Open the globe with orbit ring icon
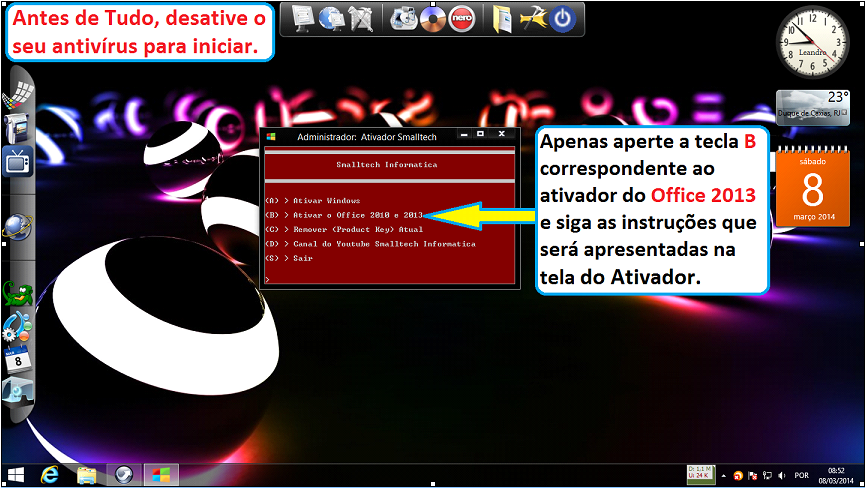 click(17, 227)
